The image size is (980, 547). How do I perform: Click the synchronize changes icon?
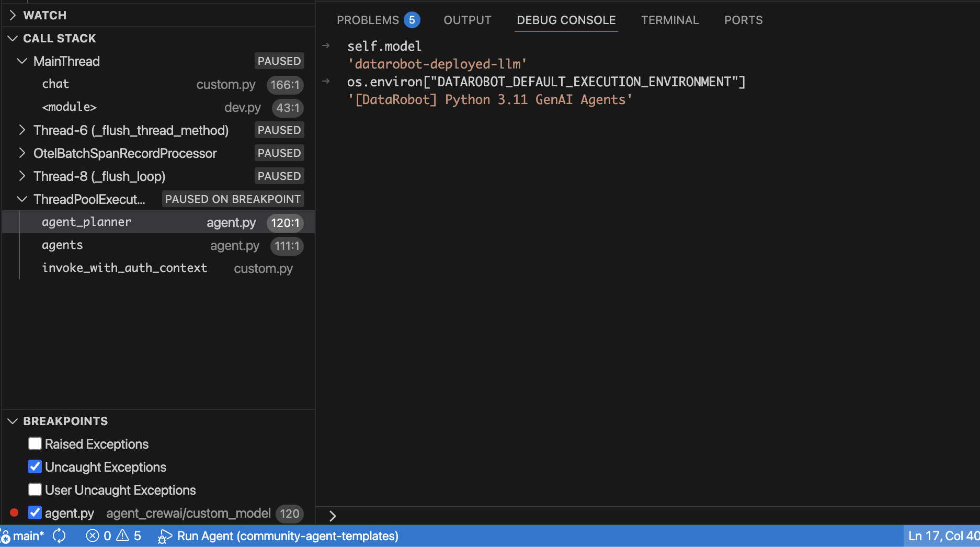[x=60, y=536]
